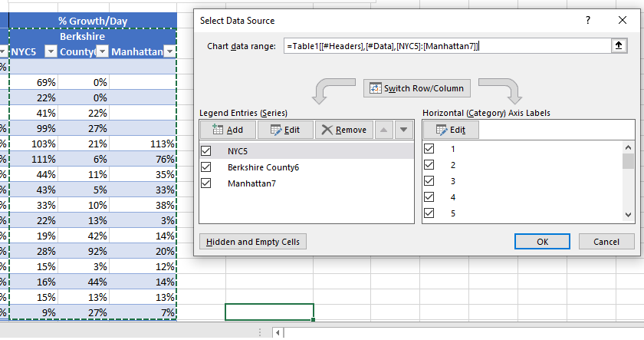The height and width of the screenshot is (340, 644).
Task: Select the NYC5 cell showing 9%
Action: pyautogui.click(x=34, y=312)
